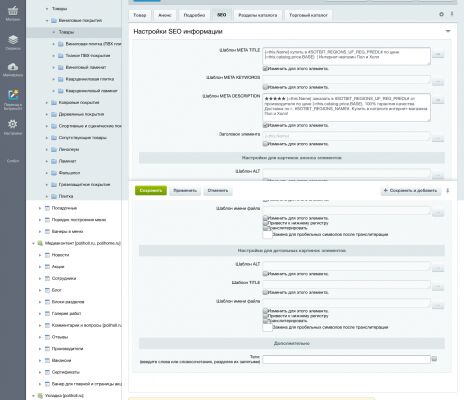The image size is (464, 400).
Task: Select Вакансии in the tree
Action: 61,361
